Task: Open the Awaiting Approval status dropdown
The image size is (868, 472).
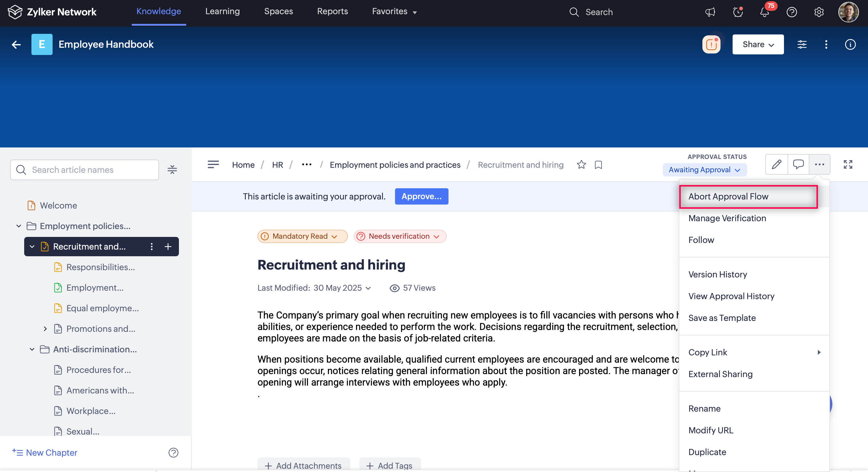Action: pyautogui.click(x=704, y=170)
